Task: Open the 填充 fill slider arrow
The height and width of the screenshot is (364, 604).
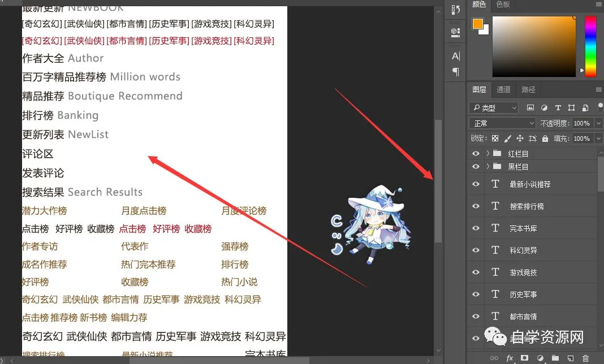Action: [x=598, y=138]
